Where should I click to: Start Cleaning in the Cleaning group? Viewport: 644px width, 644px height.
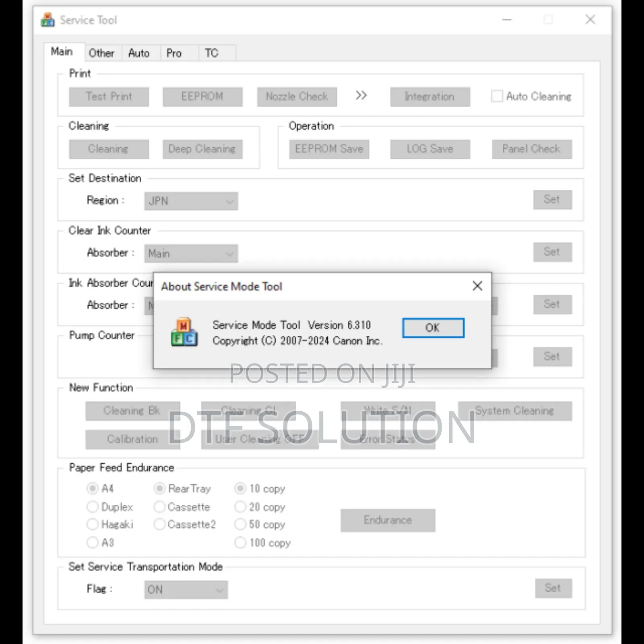click(x=109, y=149)
